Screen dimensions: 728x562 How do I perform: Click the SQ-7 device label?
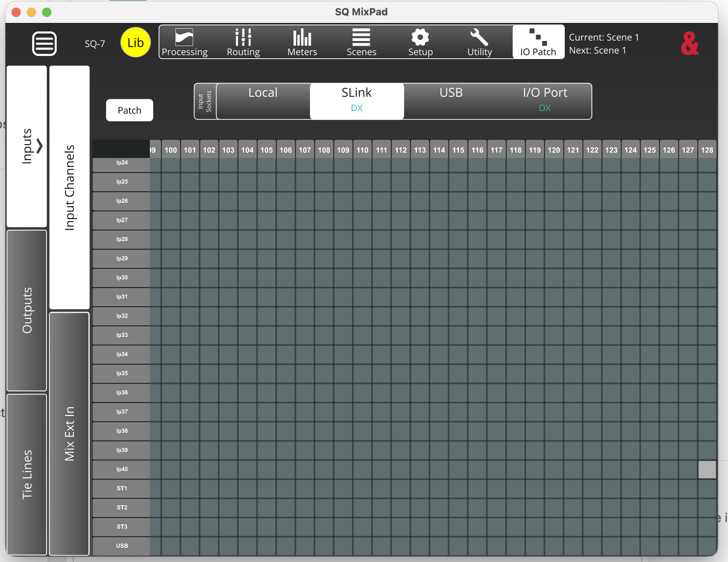(x=95, y=44)
